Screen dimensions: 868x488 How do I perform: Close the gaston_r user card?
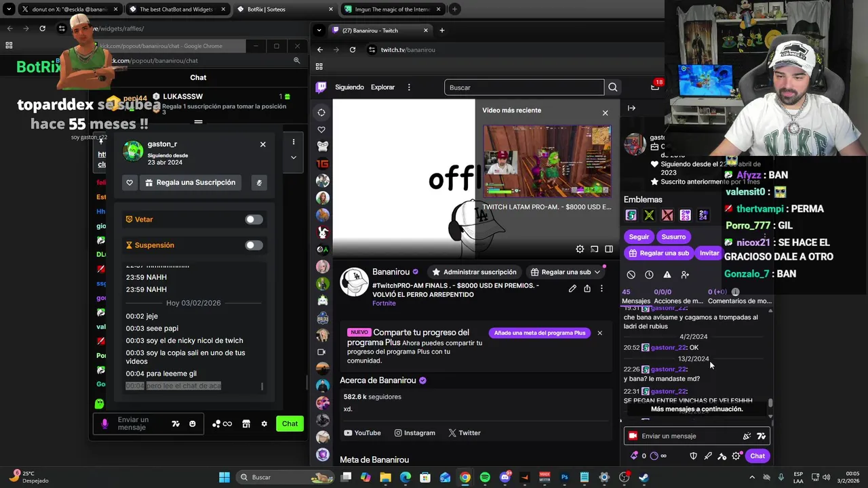click(x=262, y=144)
